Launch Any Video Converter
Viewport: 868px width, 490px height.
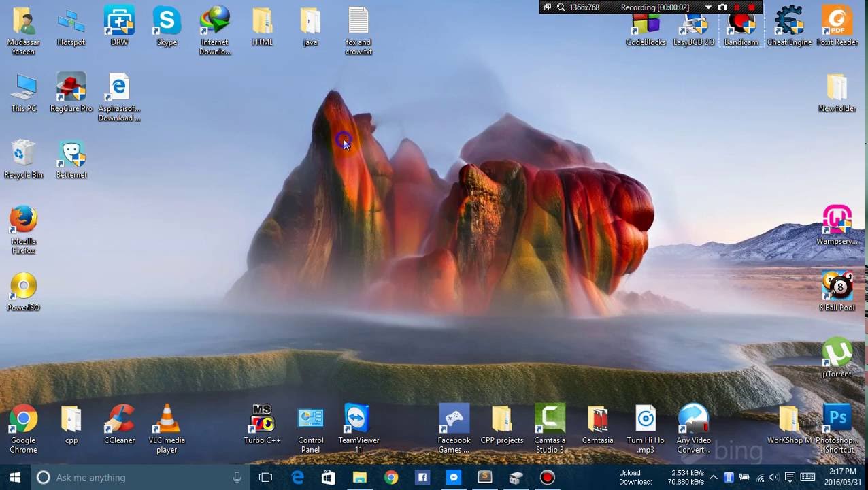[693, 429]
